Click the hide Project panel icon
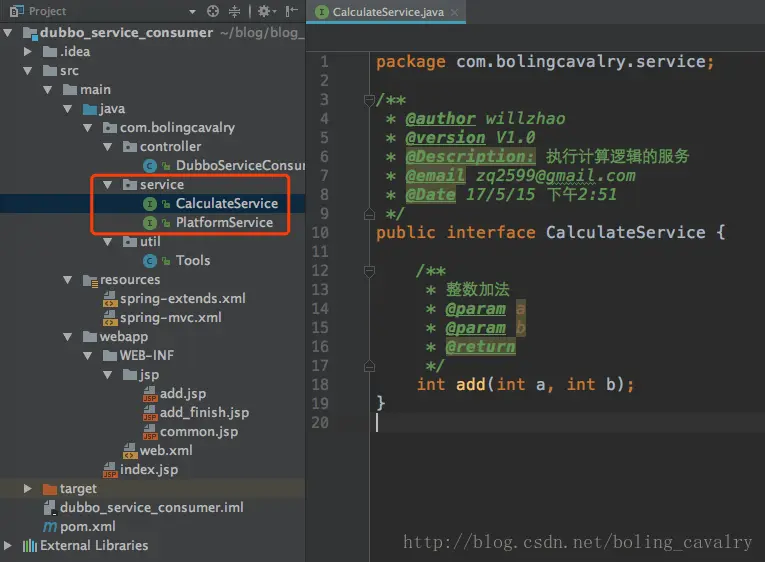Screen dimensions: 765x562 [292, 11]
